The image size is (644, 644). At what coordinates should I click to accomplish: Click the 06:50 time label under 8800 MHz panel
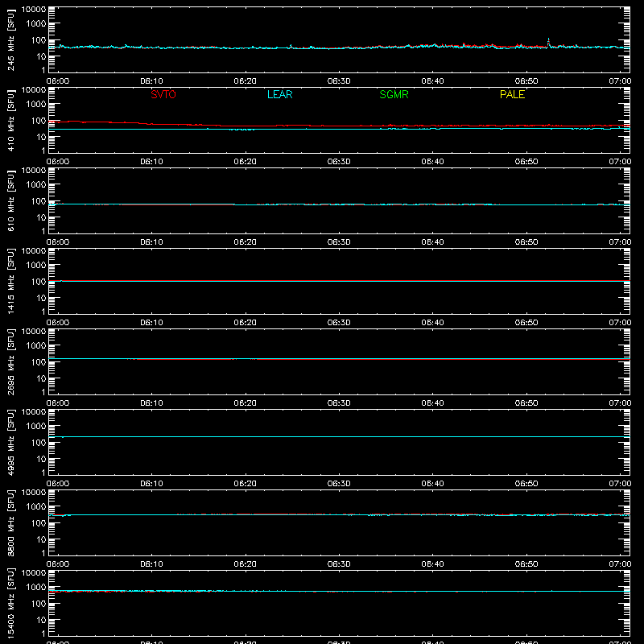[x=526, y=564]
